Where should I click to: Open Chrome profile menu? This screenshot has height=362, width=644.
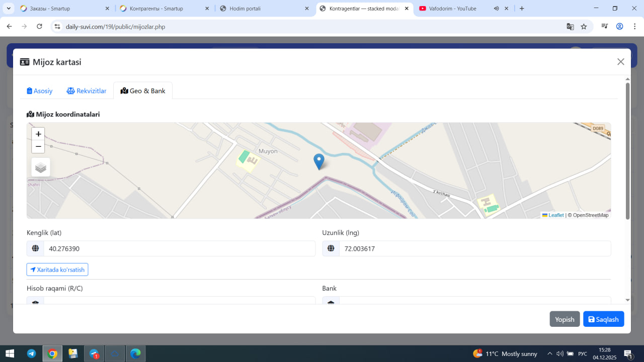click(619, 27)
